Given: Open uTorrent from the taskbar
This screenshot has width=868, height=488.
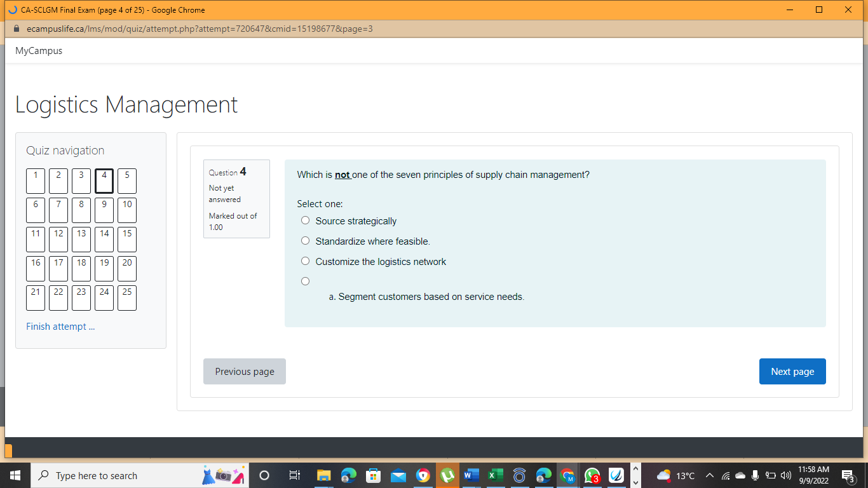Looking at the screenshot, I should 447,475.
